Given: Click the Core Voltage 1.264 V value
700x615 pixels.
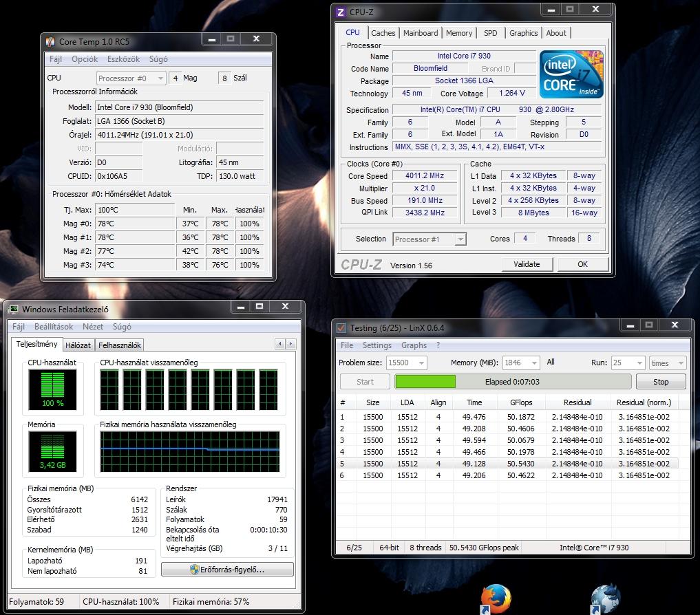Looking at the screenshot, I should coord(511,94).
